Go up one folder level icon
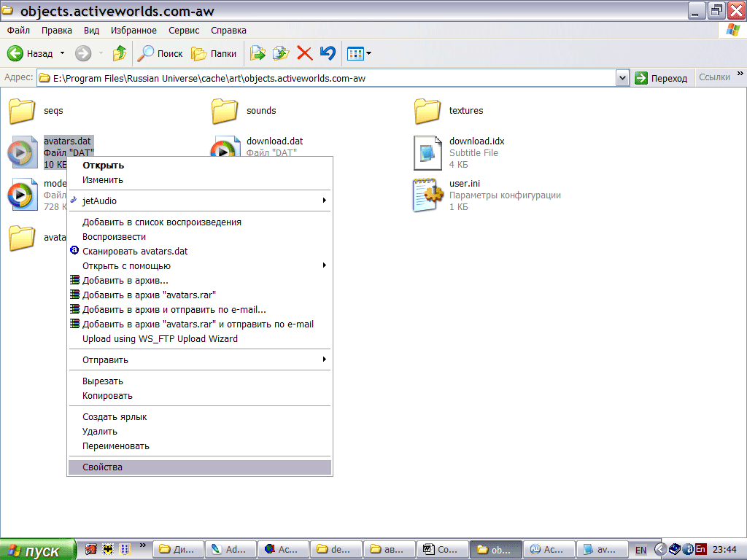 click(119, 53)
